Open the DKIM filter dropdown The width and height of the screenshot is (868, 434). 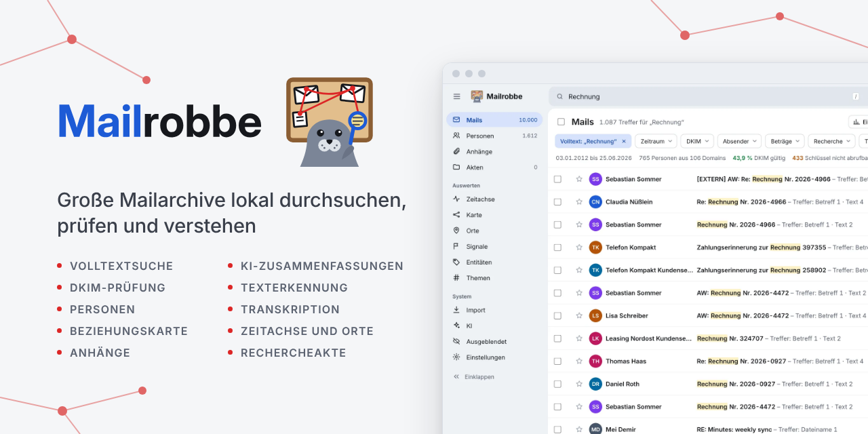click(x=697, y=141)
